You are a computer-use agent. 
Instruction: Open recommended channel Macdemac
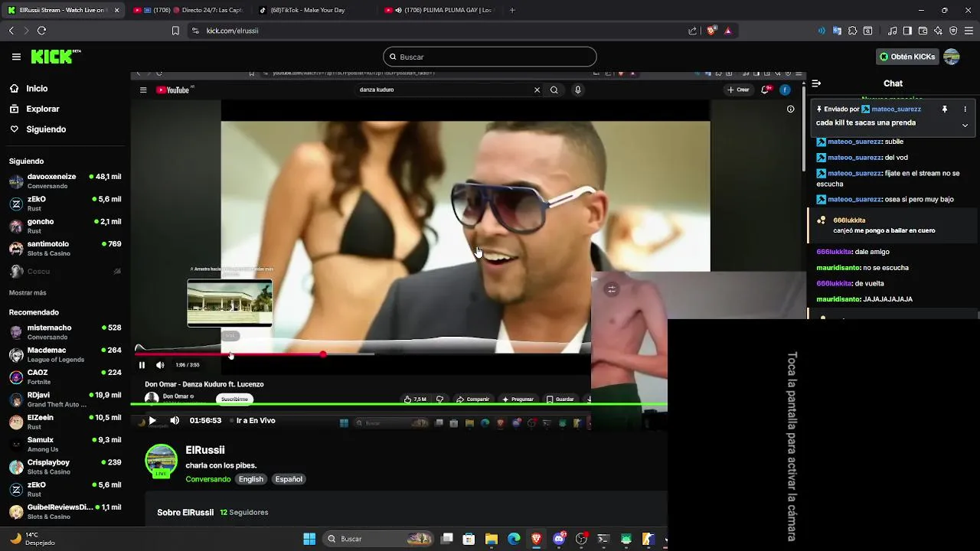[64, 354]
